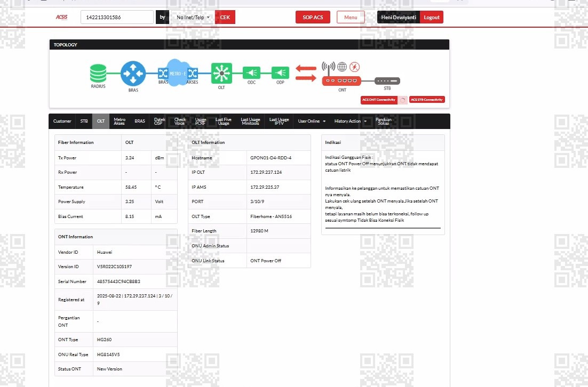Open the Datek OSP tab
The height and width of the screenshot is (387, 588).
(160, 122)
